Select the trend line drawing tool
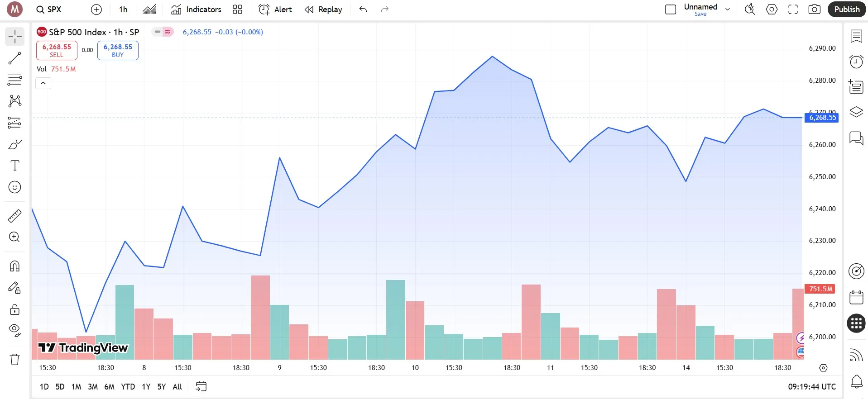Image resolution: width=868 pixels, height=399 pixels. point(15,58)
